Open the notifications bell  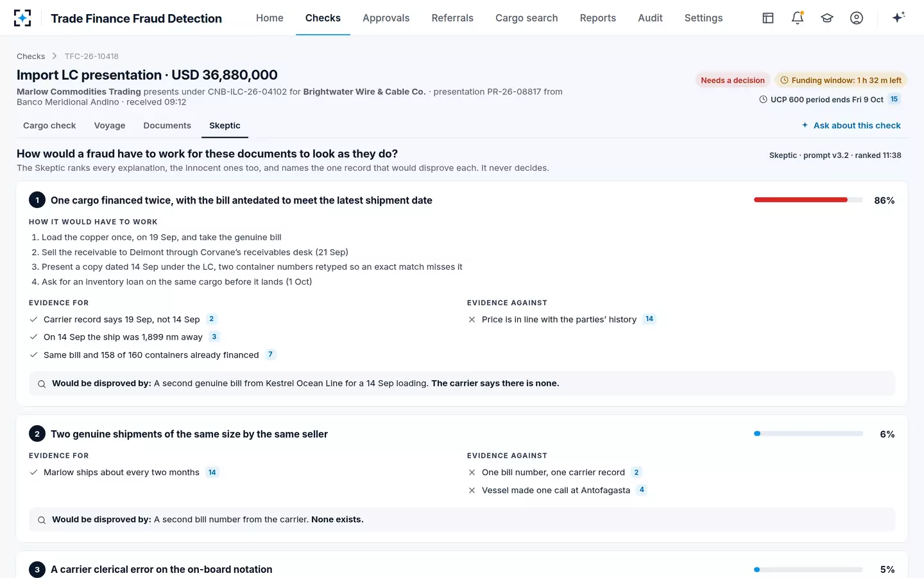pyautogui.click(x=798, y=18)
